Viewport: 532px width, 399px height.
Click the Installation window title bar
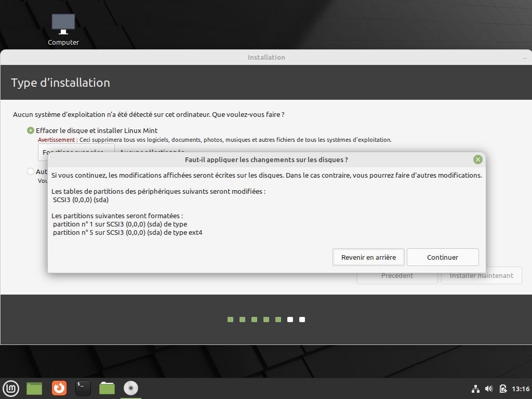coord(266,57)
